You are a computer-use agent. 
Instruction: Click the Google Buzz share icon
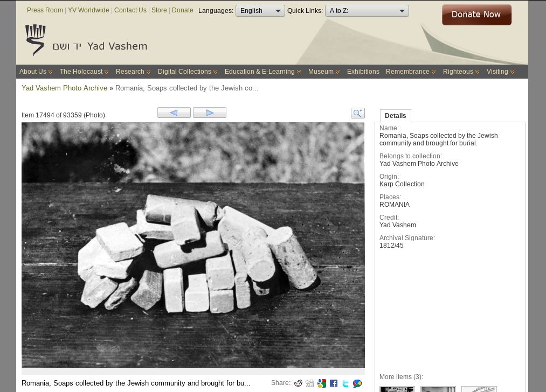(x=357, y=383)
